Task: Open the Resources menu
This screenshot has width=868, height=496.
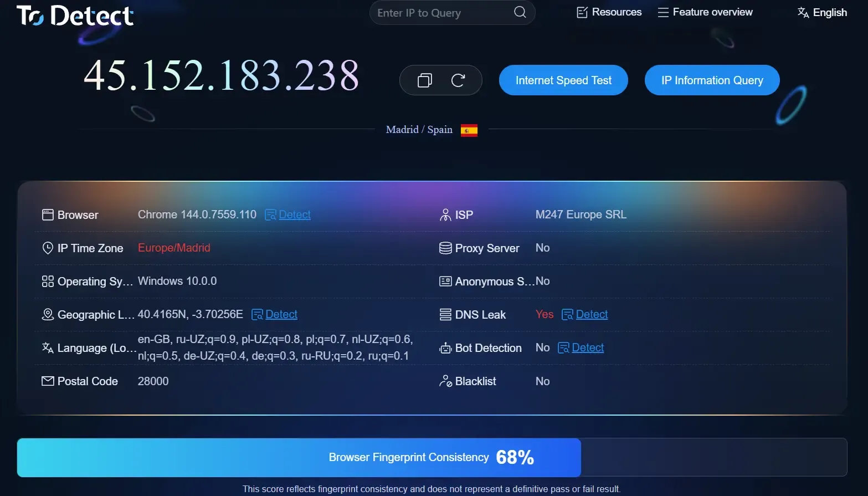Action: click(x=609, y=12)
